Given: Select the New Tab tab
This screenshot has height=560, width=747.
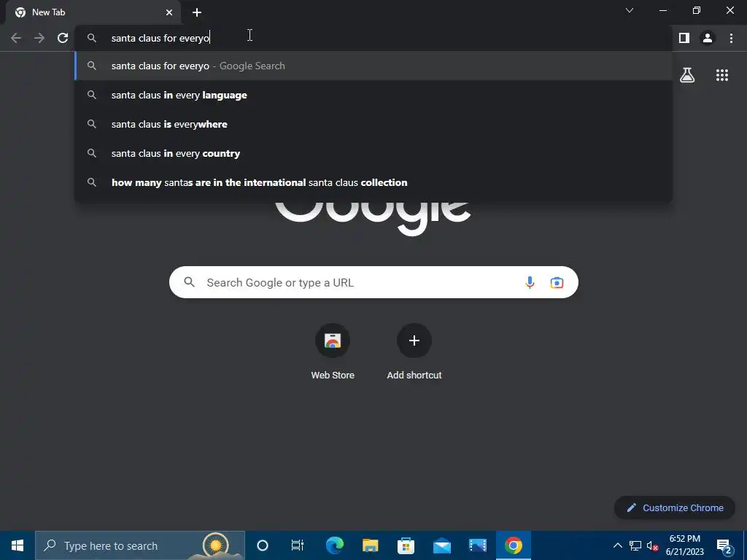Looking at the screenshot, I should [93, 12].
